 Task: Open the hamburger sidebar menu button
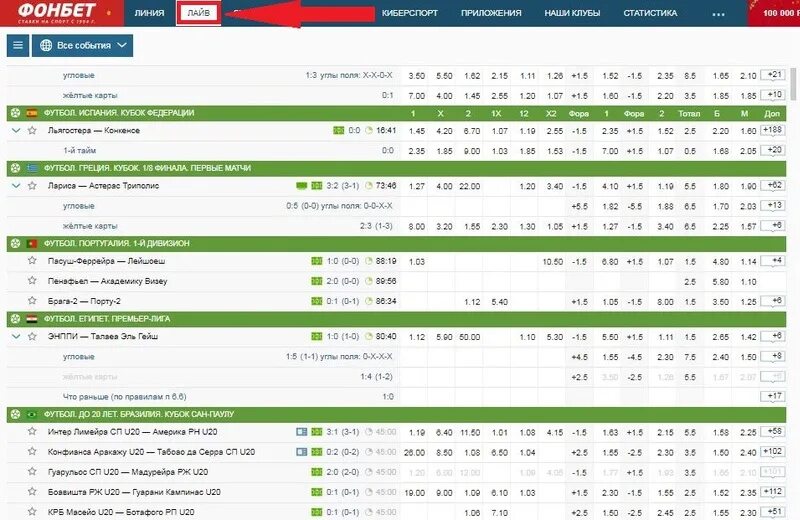tap(18, 45)
